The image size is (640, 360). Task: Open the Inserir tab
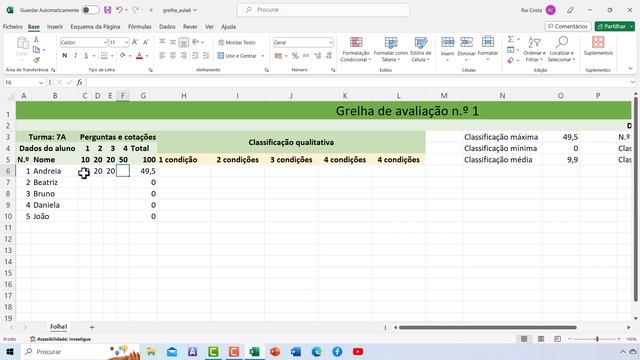(x=55, y=27)
